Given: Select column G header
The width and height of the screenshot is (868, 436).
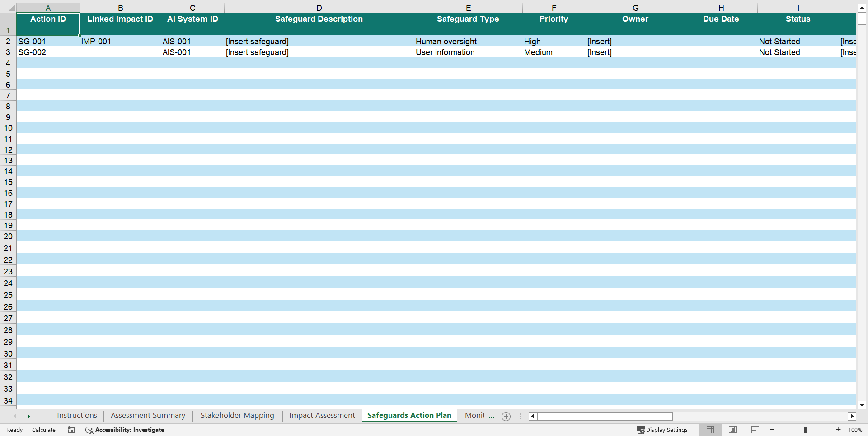Looking at the screenshot, I should click(635, 8).
